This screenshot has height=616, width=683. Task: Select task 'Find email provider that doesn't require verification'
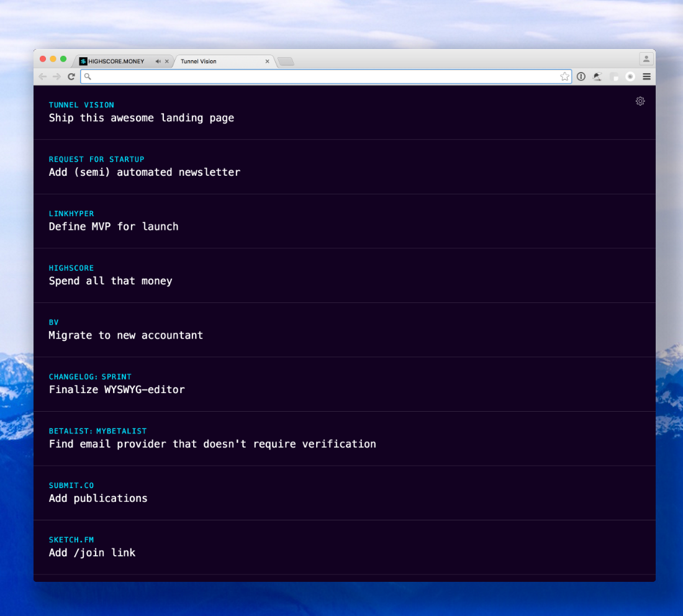pos(212,444)
